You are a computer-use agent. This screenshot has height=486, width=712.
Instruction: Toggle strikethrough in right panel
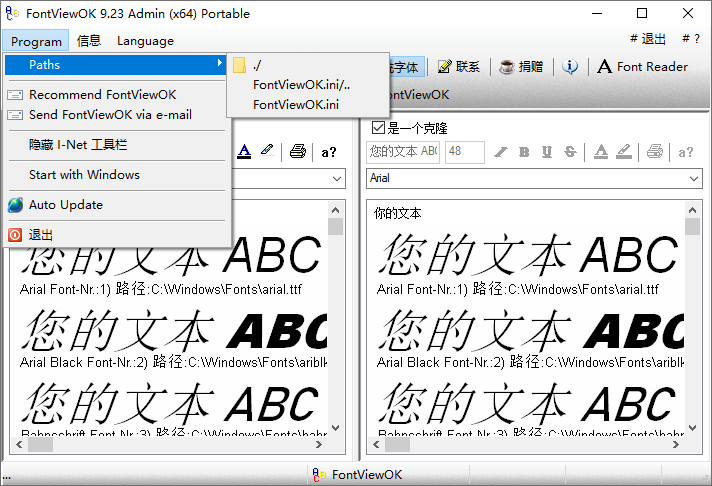(x=570, y=152)
